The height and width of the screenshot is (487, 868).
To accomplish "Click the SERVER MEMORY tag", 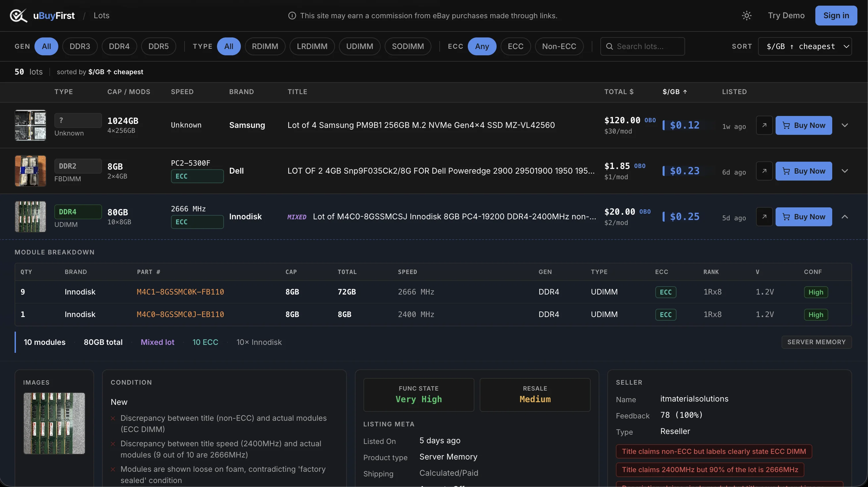I will 816,342.
